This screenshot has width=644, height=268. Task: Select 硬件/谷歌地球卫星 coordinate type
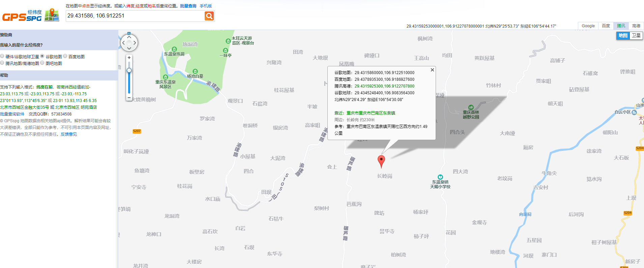tap(2, 56)
